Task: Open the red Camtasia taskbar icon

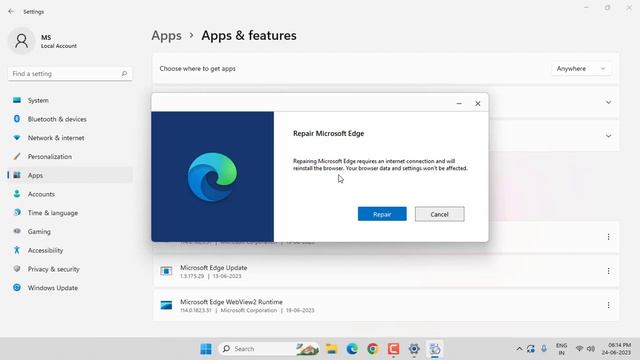Action: [x=393, y=349]
